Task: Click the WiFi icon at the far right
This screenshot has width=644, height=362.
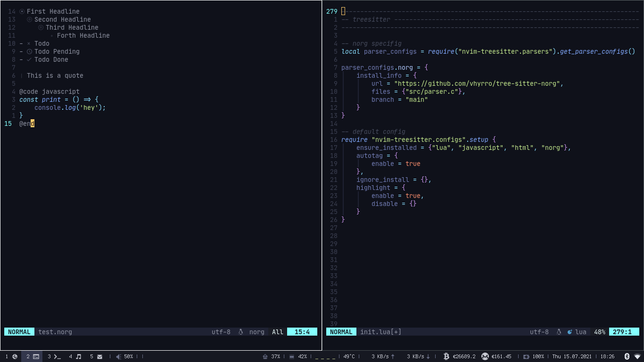Action: [638, 357]
